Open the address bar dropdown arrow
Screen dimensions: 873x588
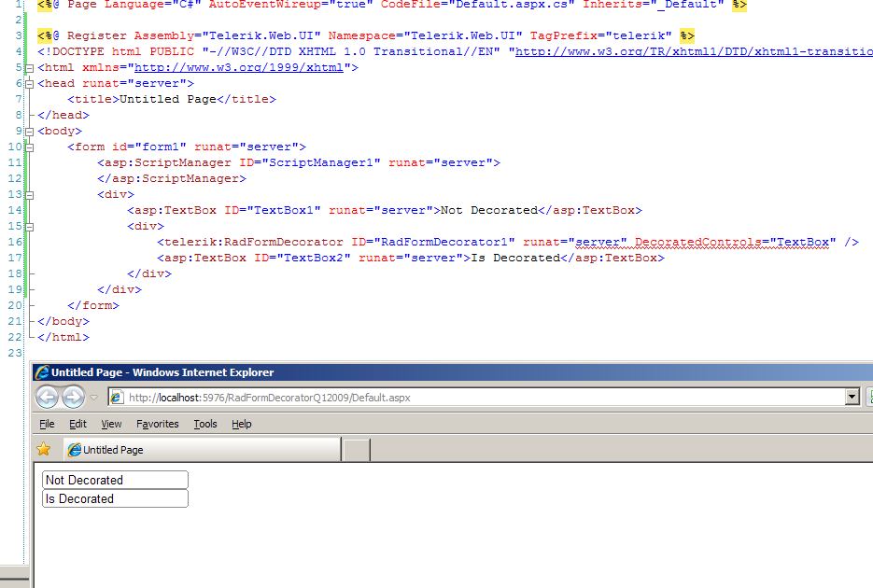click(852, 398)
